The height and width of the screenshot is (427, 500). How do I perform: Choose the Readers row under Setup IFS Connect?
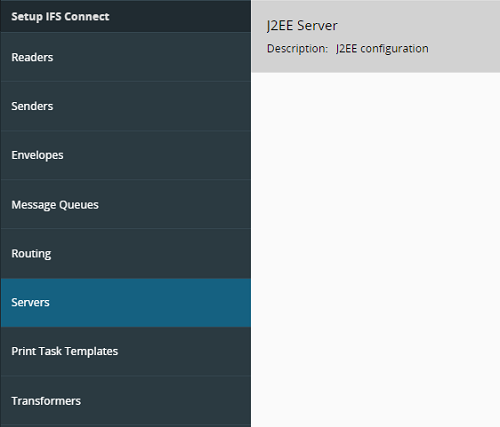[x=126, y=57]
